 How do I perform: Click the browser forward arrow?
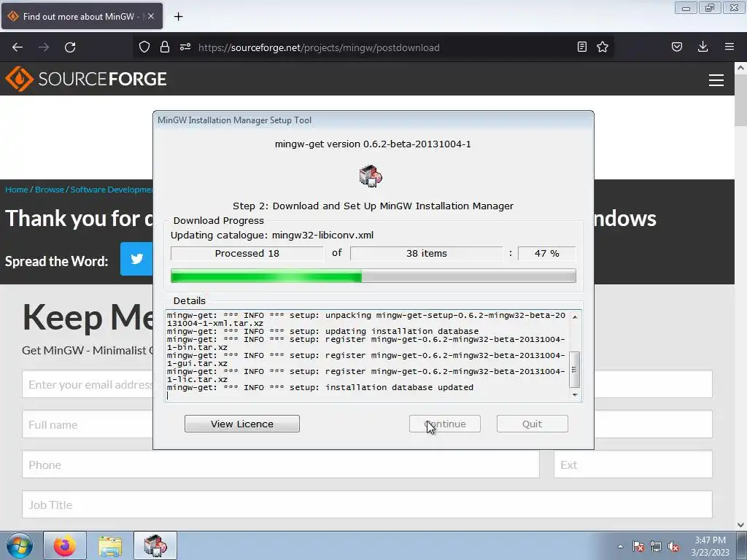(x=44, y=47)
